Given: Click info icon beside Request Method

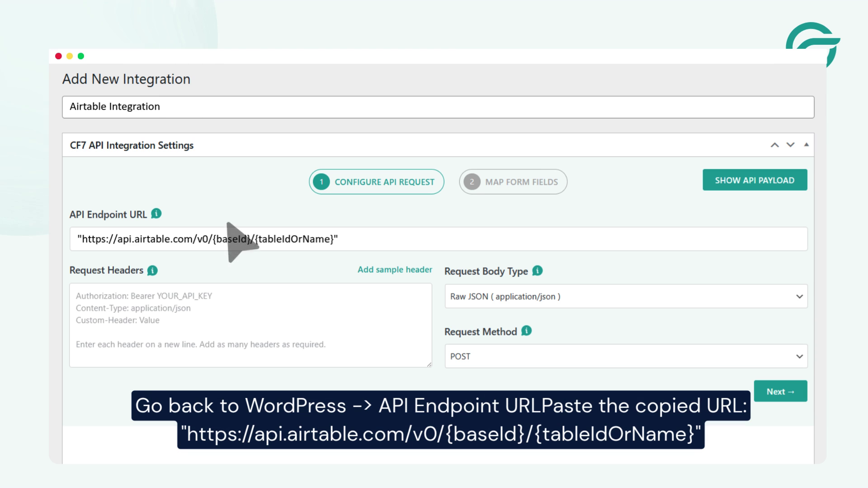Looking at the screenshot, I should pos(526,331).
